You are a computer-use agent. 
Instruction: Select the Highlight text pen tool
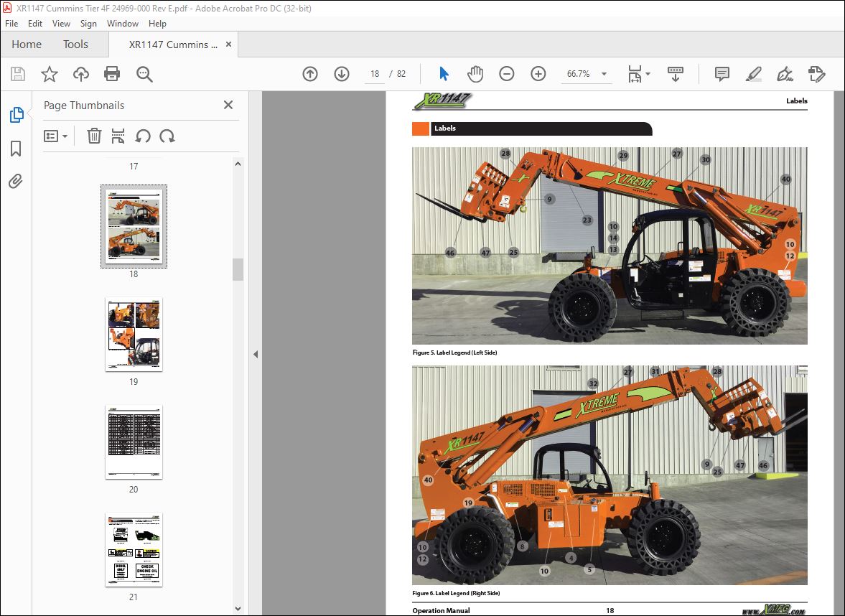(753, 74)
